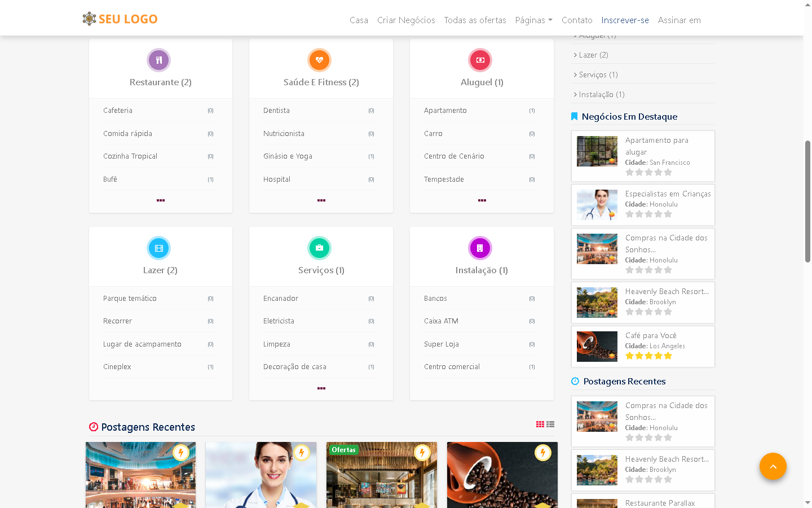
Task: Open the Criar Negócios menu item
Action: pos(406,20)
